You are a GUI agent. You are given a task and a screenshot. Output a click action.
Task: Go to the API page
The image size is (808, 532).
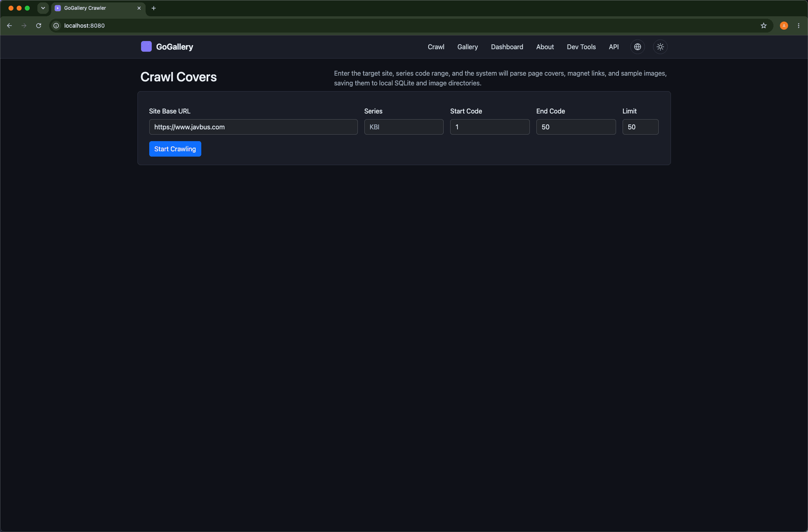point(614,47)
